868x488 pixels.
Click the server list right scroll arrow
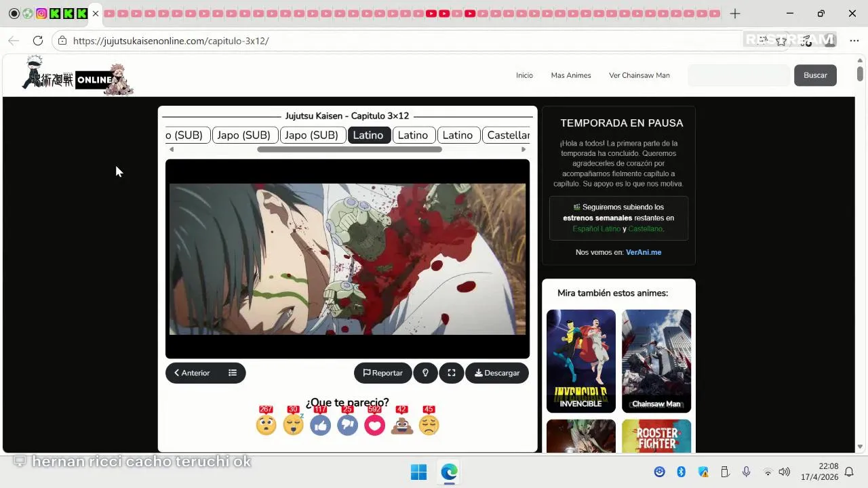click(x=524, y=149)
